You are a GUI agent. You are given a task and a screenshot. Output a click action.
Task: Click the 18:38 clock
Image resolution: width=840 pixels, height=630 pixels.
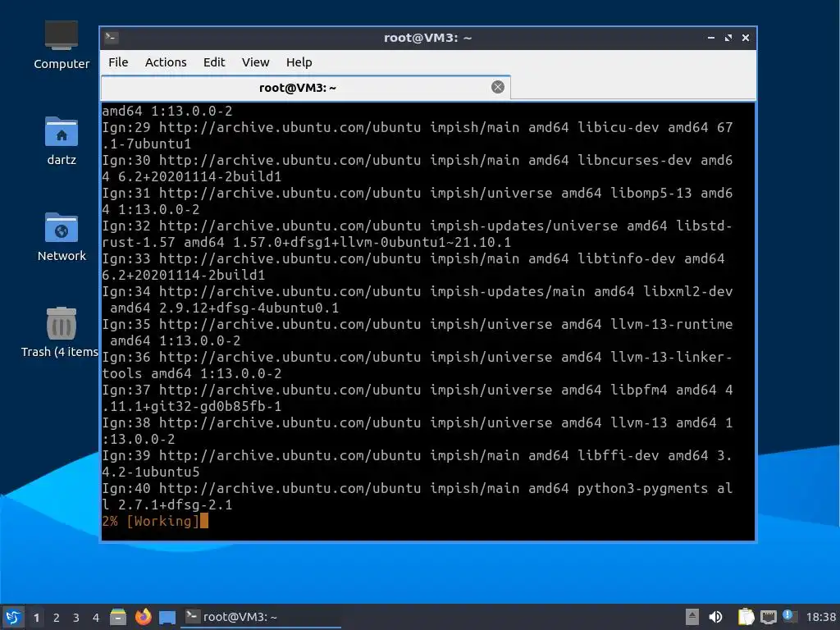click(x=820, y=617)
